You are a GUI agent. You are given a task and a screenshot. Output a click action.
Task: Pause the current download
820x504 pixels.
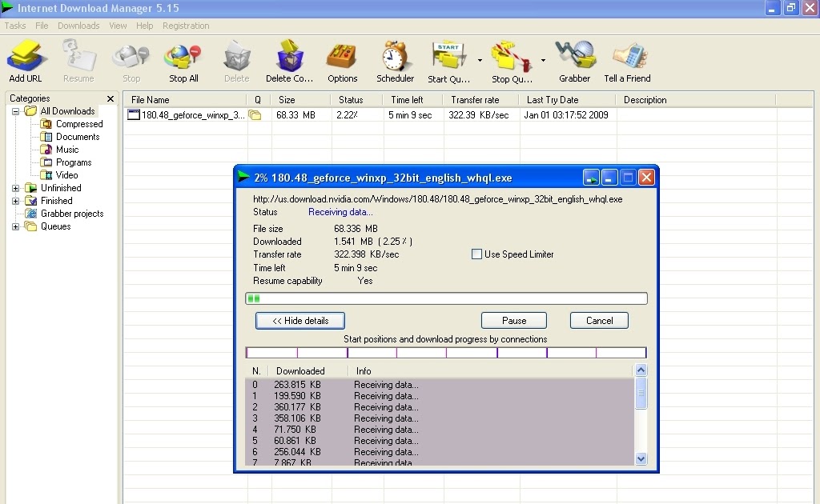514,321
